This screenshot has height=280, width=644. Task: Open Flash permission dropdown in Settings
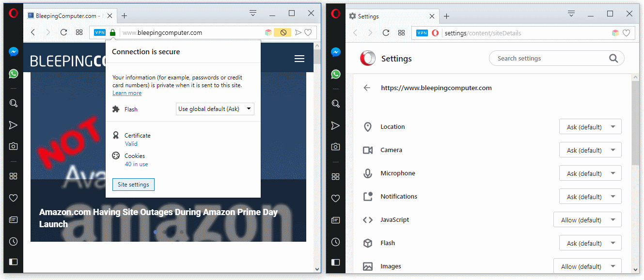pos(590,243)
